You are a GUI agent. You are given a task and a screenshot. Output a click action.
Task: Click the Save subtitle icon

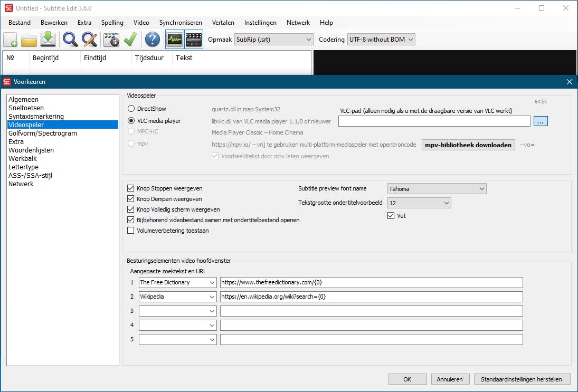pos(48,40)
